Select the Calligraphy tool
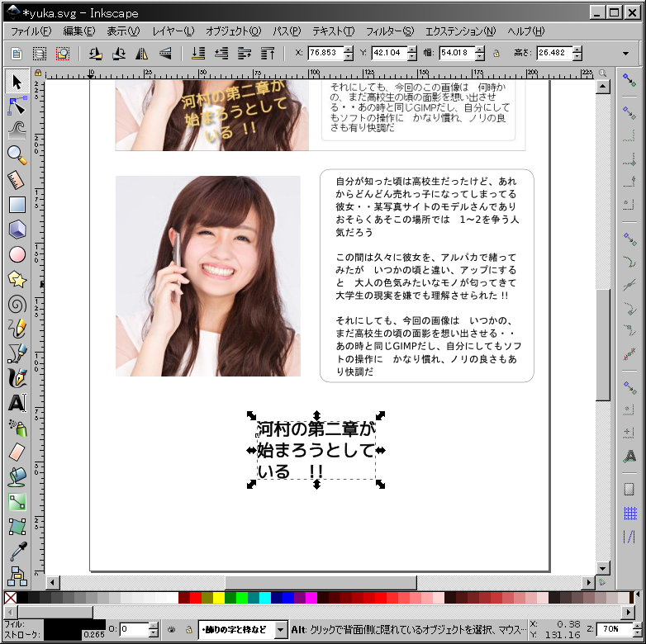This screenshot has height=644, width=646. (17, 378)
